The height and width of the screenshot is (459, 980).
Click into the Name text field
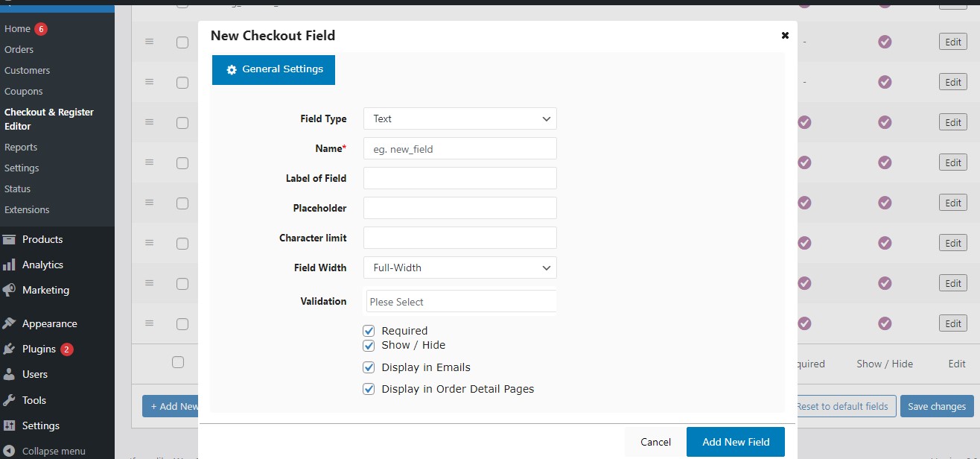[459, 149]
